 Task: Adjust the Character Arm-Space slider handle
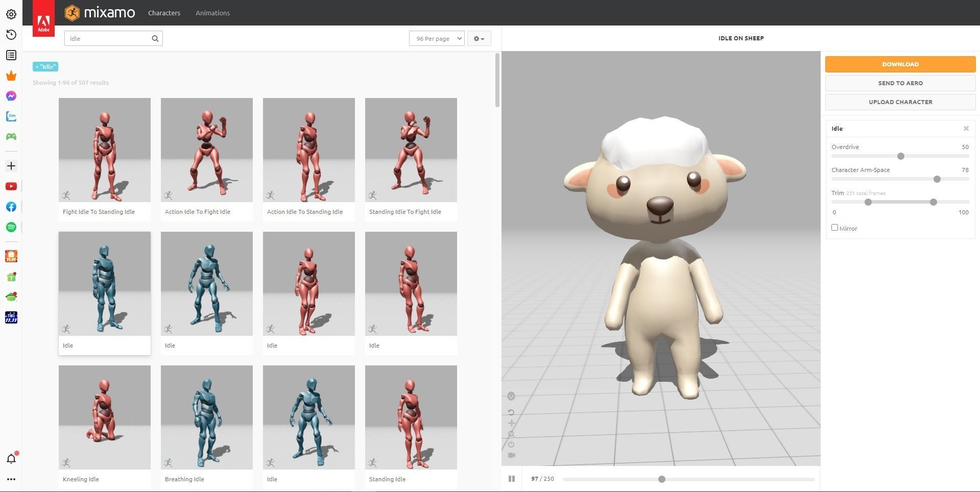[x=937, y=179]
